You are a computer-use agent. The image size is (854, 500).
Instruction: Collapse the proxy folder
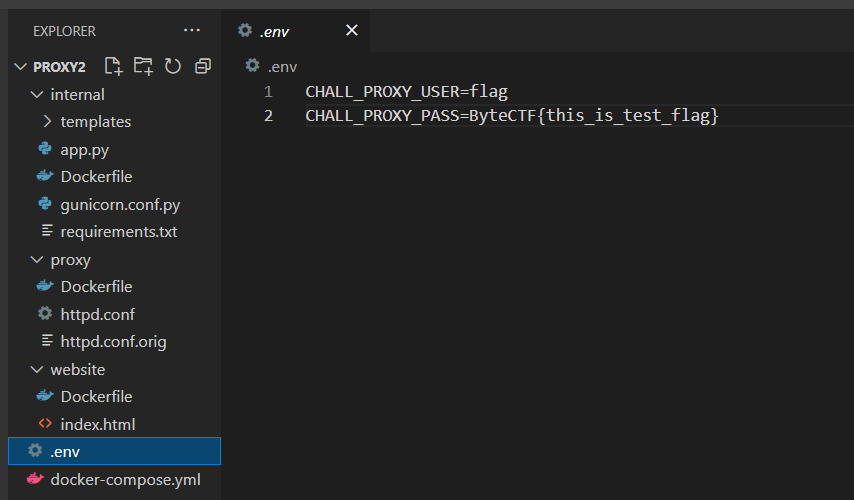(x=38, y=260)
